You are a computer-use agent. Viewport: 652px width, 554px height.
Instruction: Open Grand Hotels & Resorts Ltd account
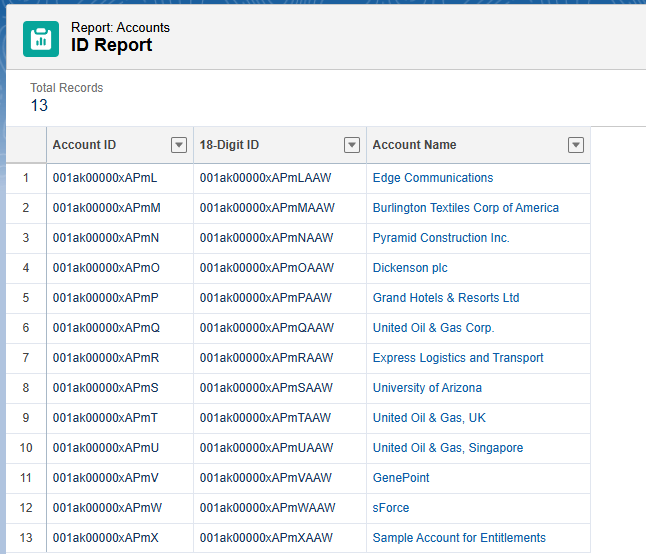446,298
